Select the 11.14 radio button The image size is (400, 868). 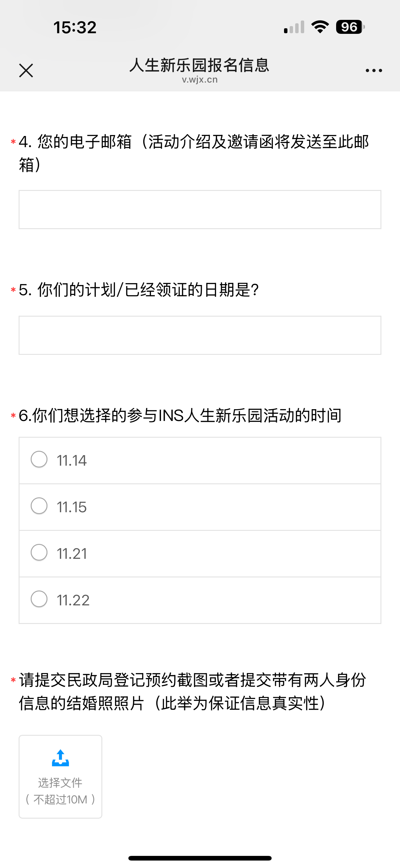pyautogui.click(x=39, y=459)
